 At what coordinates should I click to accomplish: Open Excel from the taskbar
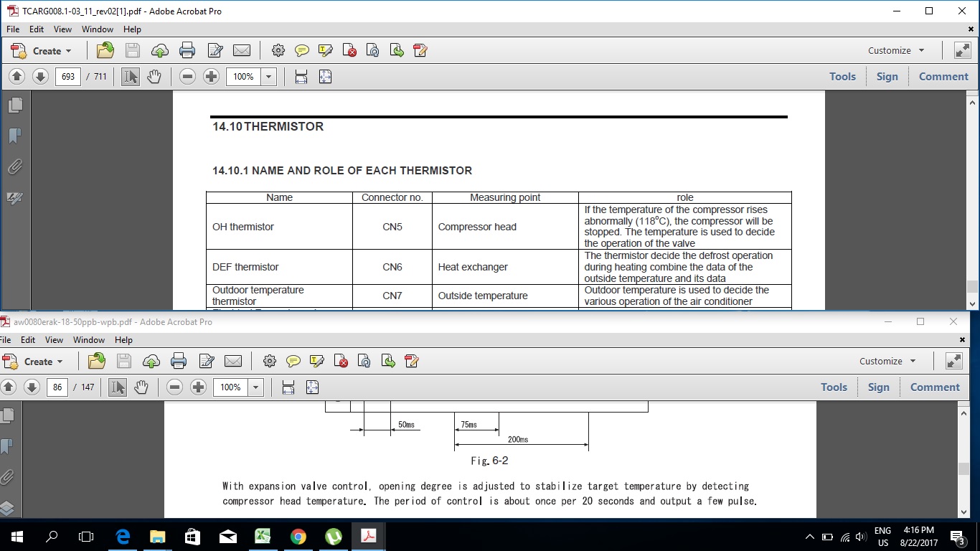click(x=263, y=536)
